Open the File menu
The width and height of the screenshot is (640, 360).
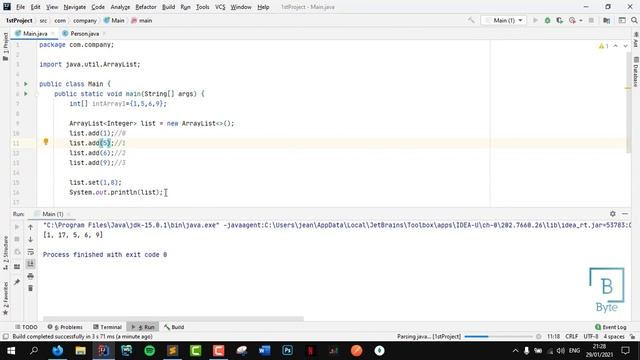tap(20, 7)
